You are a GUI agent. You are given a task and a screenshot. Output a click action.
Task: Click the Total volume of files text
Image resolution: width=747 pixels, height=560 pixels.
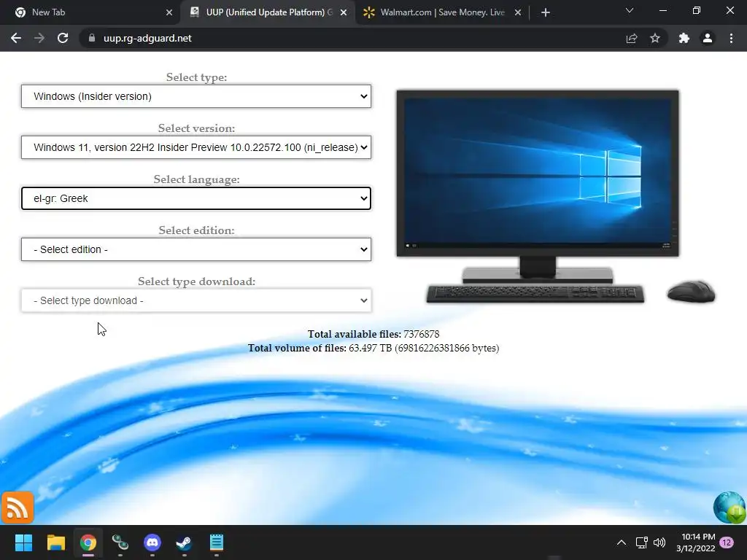pyautogui.click(x=373, y=348)
